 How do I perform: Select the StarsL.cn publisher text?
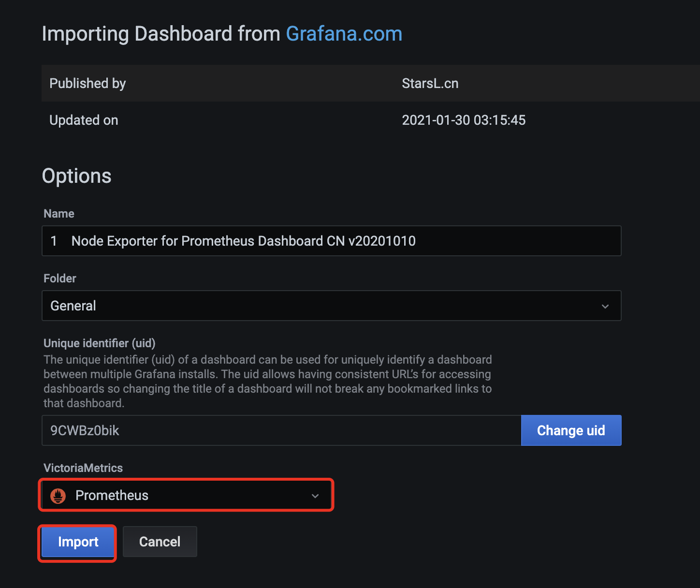coord(430,83)
